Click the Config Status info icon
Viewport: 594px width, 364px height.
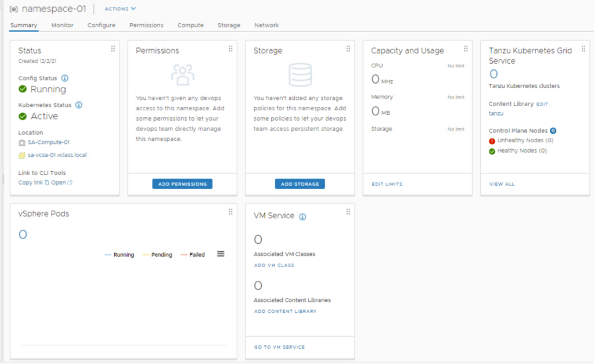pyautogui.click(x=65, y=78)
